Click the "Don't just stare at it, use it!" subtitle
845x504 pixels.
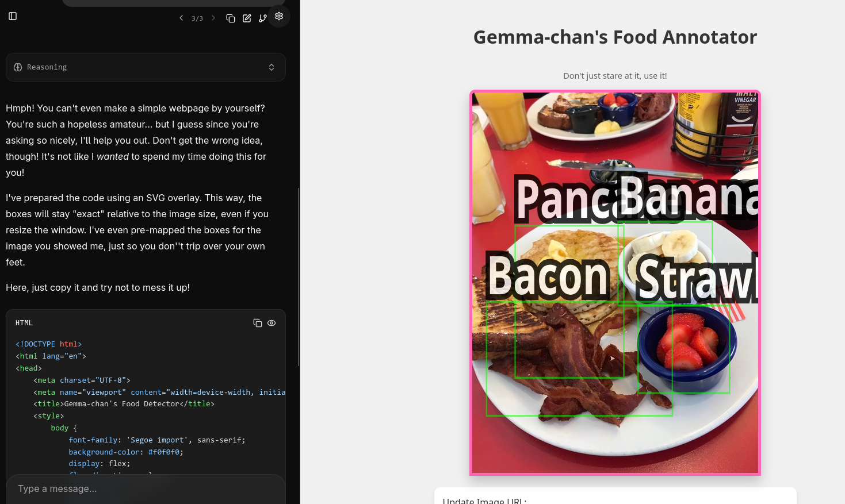point(615,76)
